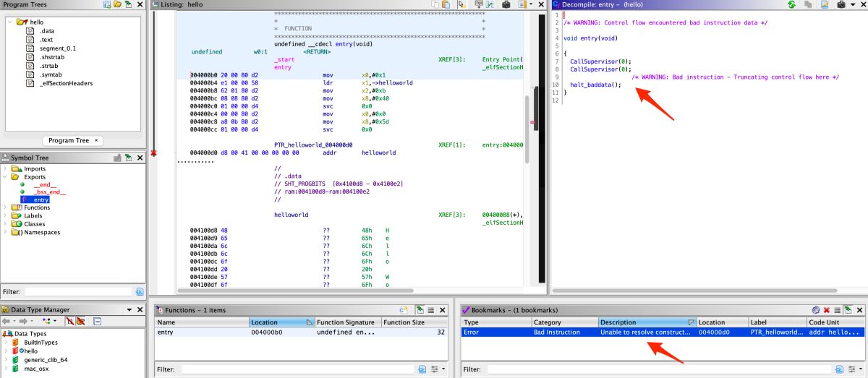Select the .text section in Program Trees
This screenshot has height=378, width=868.
pos(46,40)
